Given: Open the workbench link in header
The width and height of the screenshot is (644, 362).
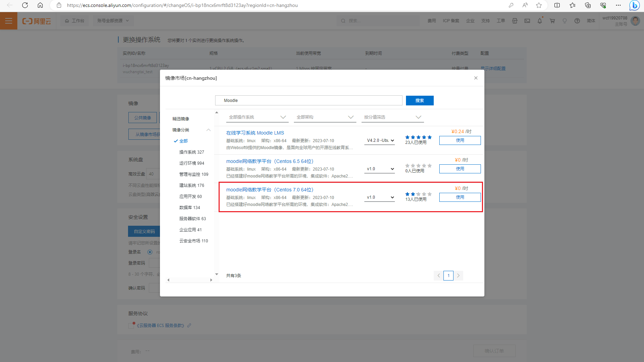Looking at the screenshot, I should pos(75,21).
